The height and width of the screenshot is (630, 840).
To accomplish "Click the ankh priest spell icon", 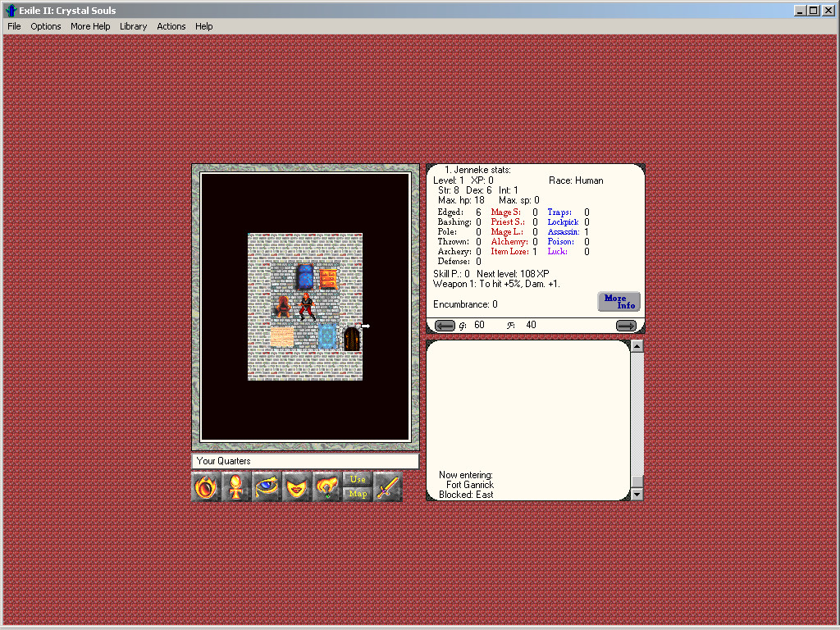I will (x=236, y=487).
